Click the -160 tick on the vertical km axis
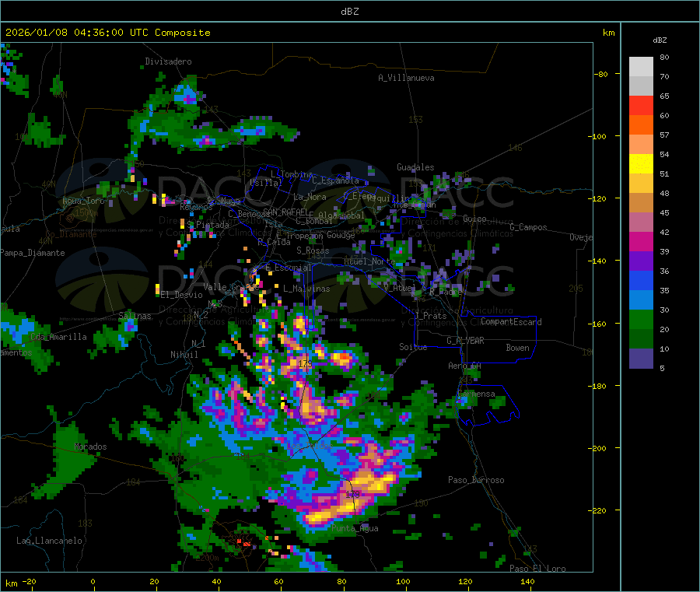Screen dimensions: 700x592 coord(597,324)
